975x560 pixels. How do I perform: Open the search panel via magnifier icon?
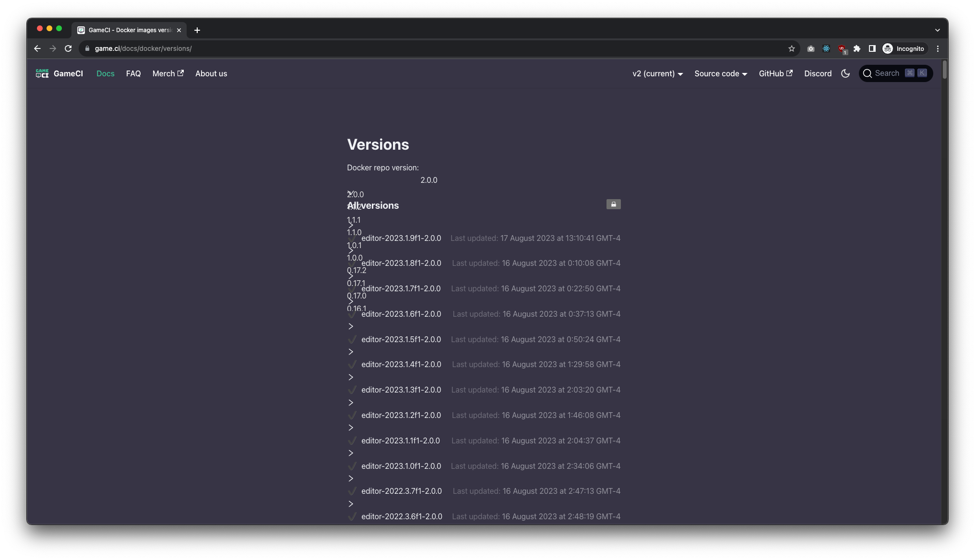pyautogui.click(x=868, y=73)
